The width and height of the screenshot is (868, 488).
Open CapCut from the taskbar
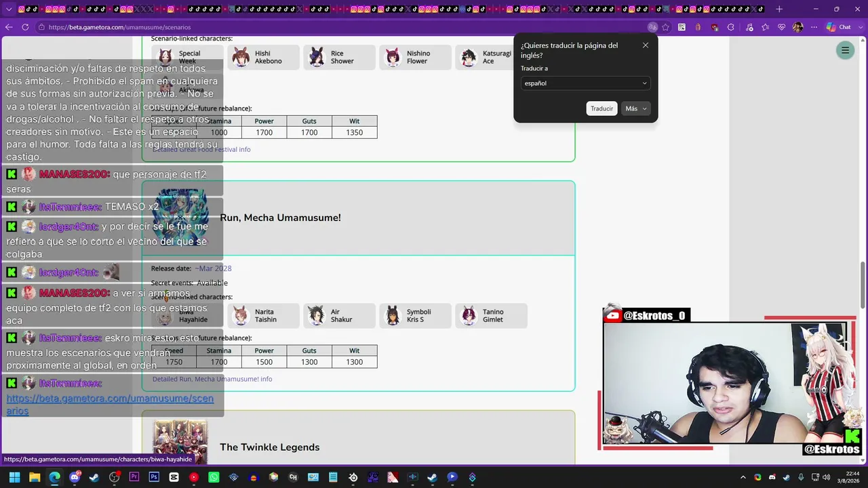coord(174,477)
